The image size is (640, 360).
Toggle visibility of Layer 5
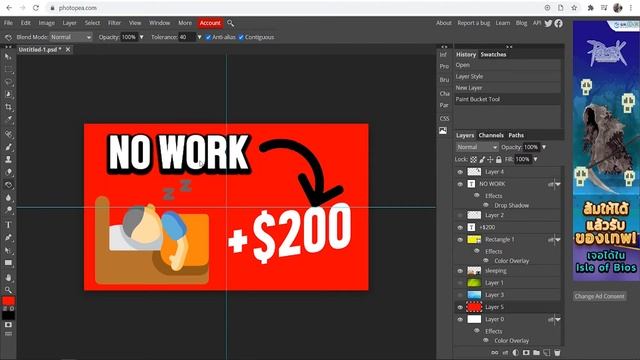460,307
